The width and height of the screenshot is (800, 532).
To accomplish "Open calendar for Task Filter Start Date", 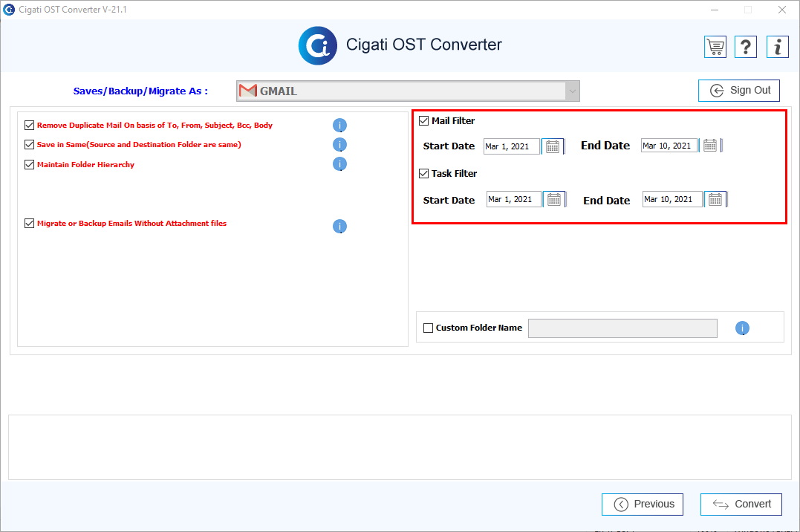I will pyautogui.click(x=554, y=200).
